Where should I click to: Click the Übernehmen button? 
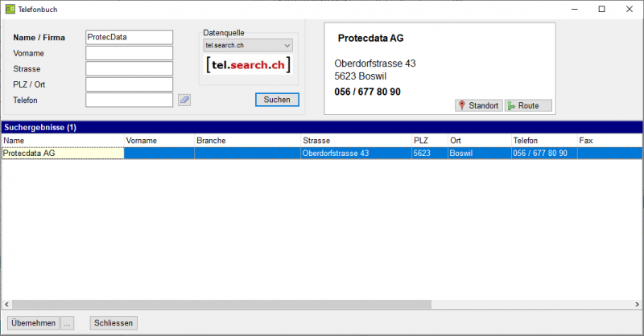click(x=33, y=323)
